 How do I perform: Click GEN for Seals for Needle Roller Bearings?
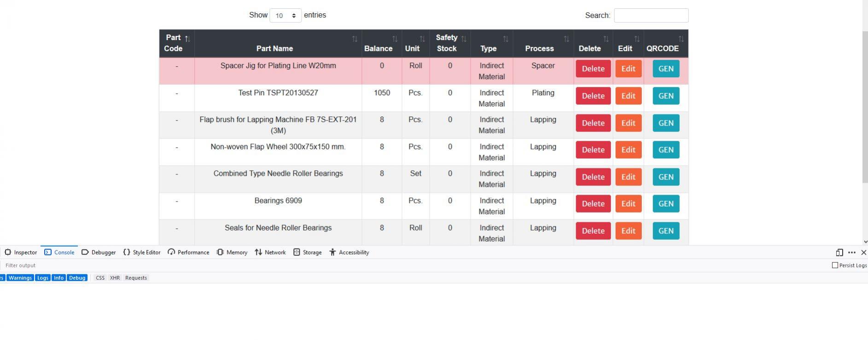(x=666, y=231)
